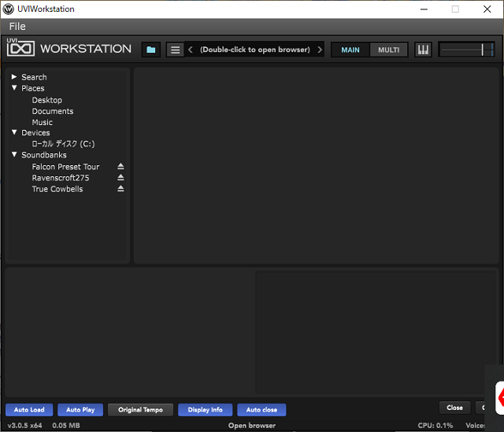Image resolution: width=504 pixels, height=432 pixels.
Task: Select Music under Places
Action: [42, 123]
